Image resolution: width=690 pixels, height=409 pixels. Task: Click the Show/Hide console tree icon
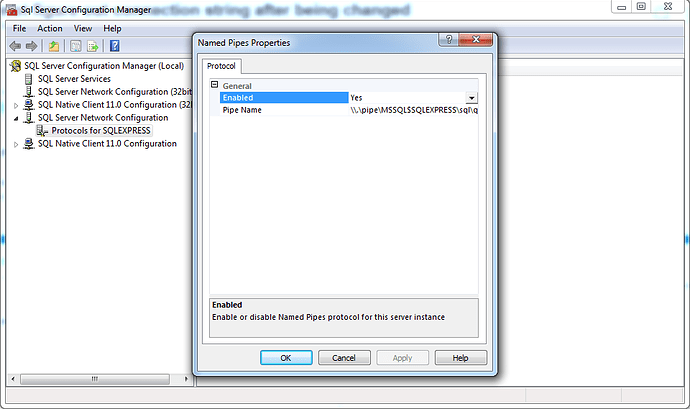pyautogui.click(x=76, y=46)
